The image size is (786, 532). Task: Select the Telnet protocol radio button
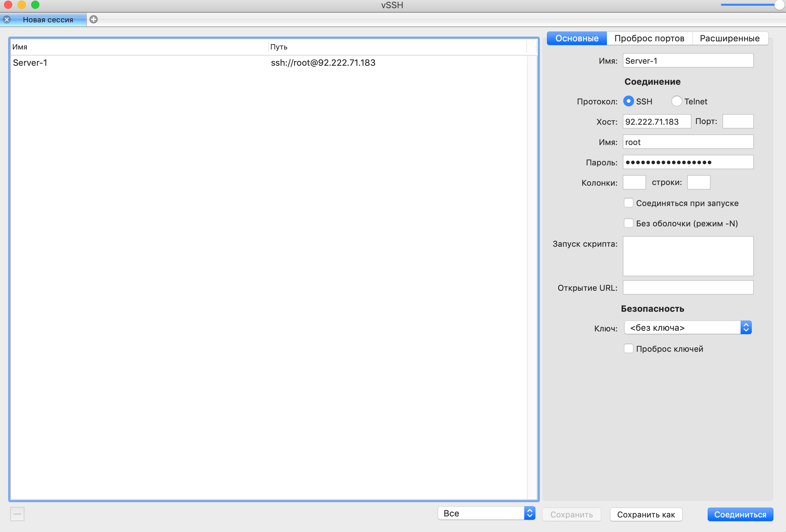pyautogui.click(x=676, y=101)
